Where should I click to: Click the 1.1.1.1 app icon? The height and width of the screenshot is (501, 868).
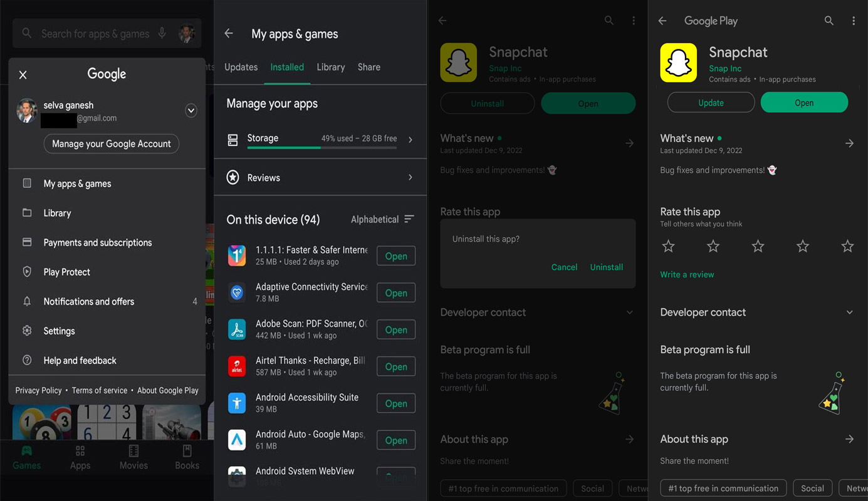pyautogui.click(x=237, y=256)
